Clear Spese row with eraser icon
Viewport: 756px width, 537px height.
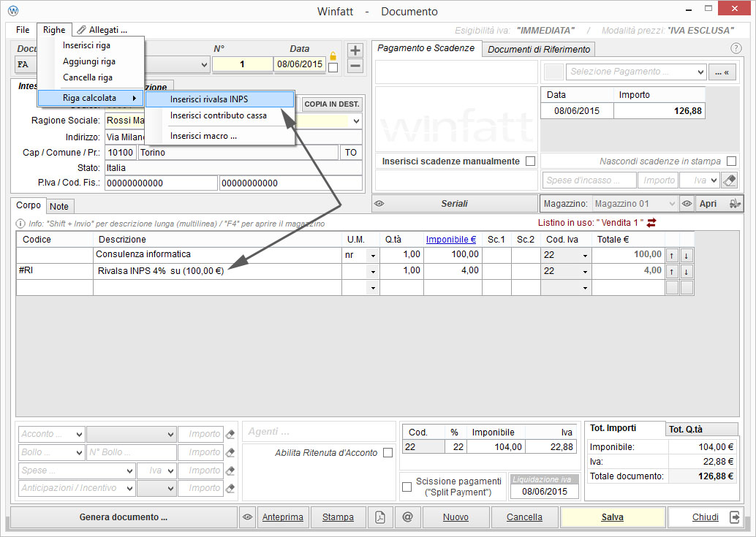coord(230,471)
